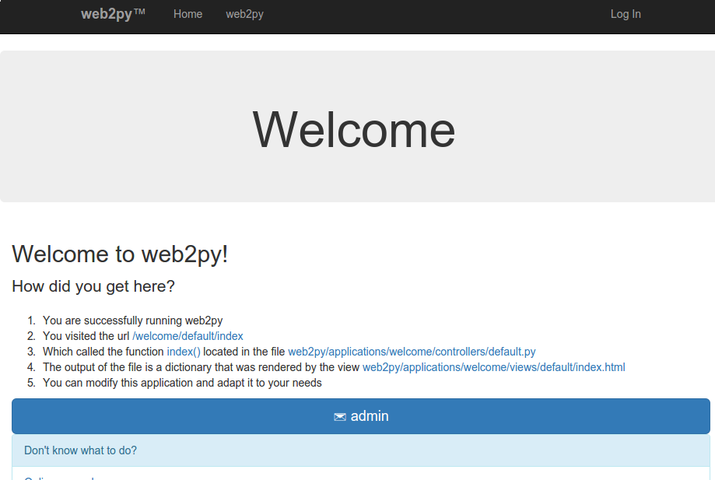Open the Log In menu
The height and width of the screenshot is (480, 715).
[x=626, y=14]
